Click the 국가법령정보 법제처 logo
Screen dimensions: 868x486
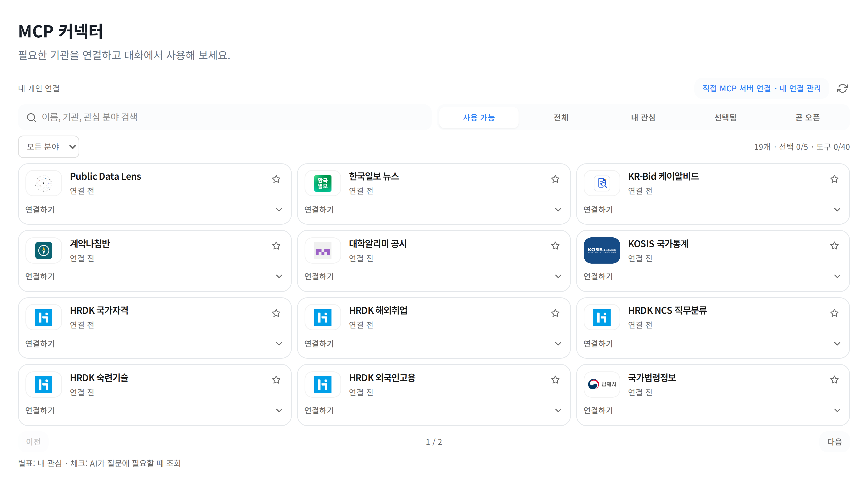[x=602, y=384]
